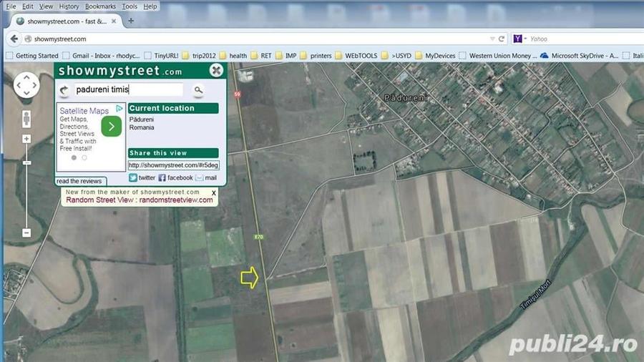The height and width of the screenshot is (362, 644).
Task: Click the Pădureni label on the map
Action: pyautogui.click(x=406, y=98)
